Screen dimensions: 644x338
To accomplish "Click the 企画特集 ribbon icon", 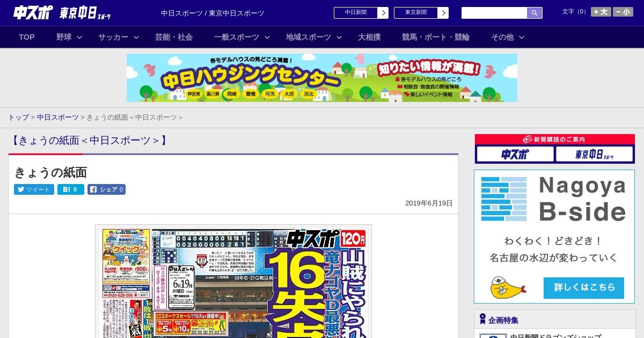I will (482, 319).
